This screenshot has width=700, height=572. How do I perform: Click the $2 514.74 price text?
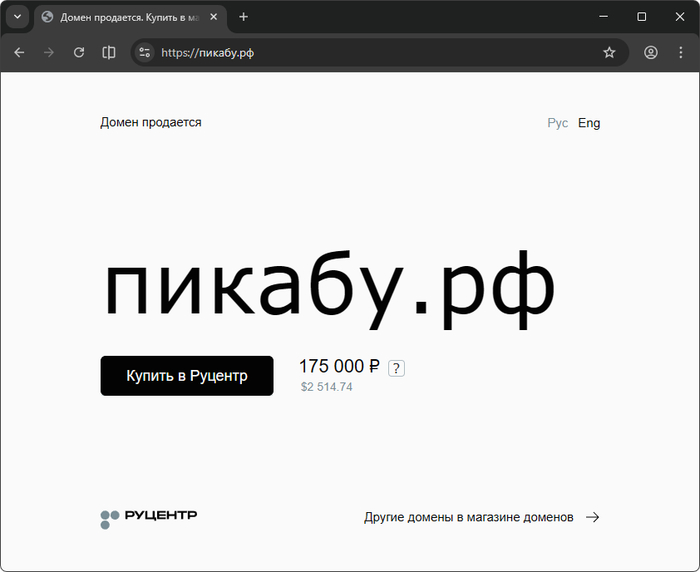point(327,387)
